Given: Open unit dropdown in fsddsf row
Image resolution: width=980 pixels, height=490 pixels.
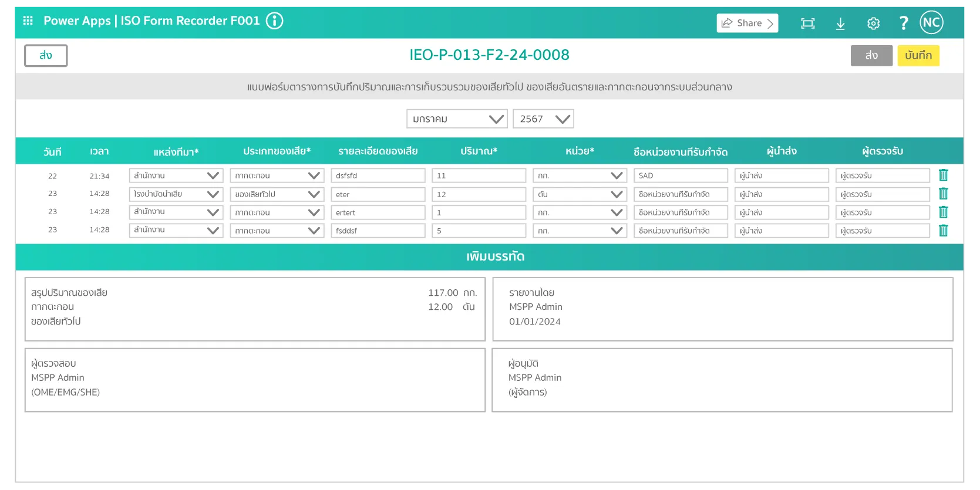Looking at the screenshot, I should pyautogui.click(x=580, y=231).
